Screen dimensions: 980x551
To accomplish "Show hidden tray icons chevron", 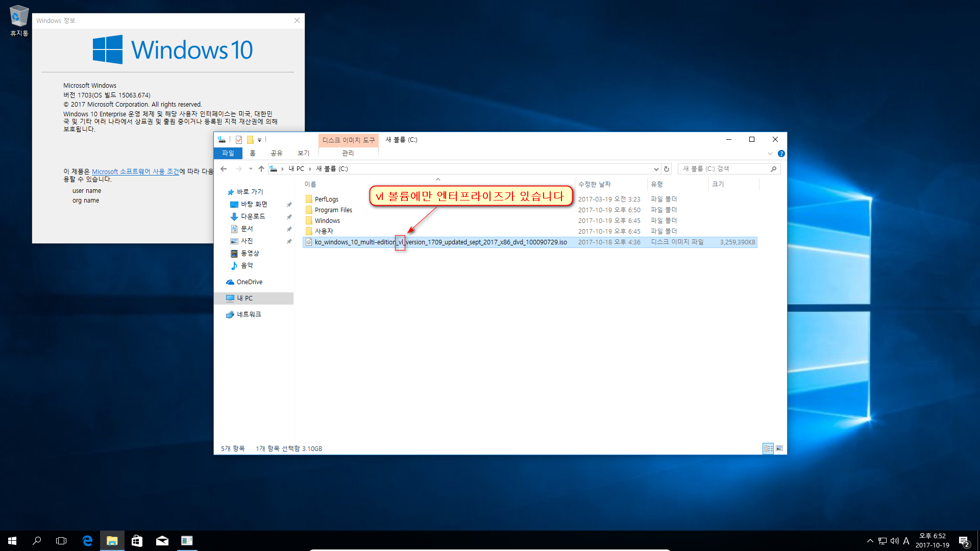I will pyautogui.click(x=870, y=541).
